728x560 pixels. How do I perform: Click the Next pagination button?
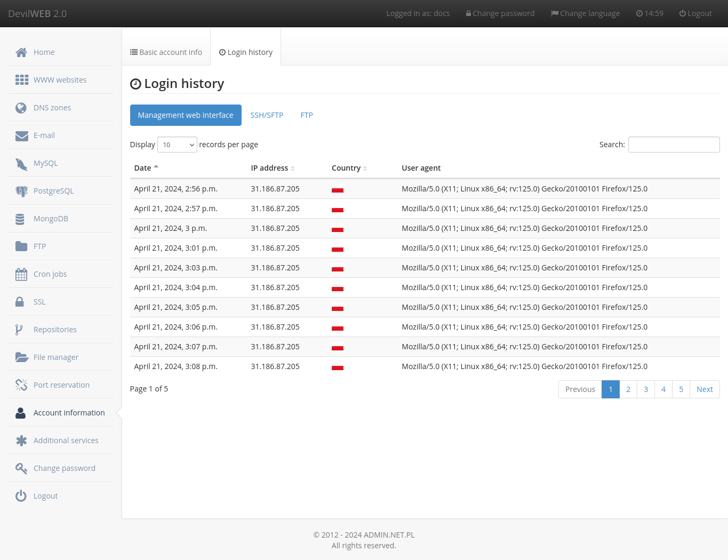tap(704, 389)
